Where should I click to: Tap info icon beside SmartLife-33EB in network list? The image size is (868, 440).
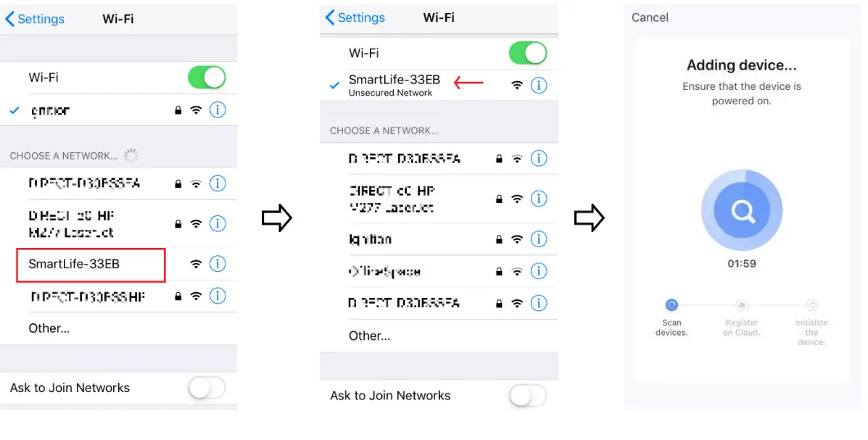tap(218, 264)
